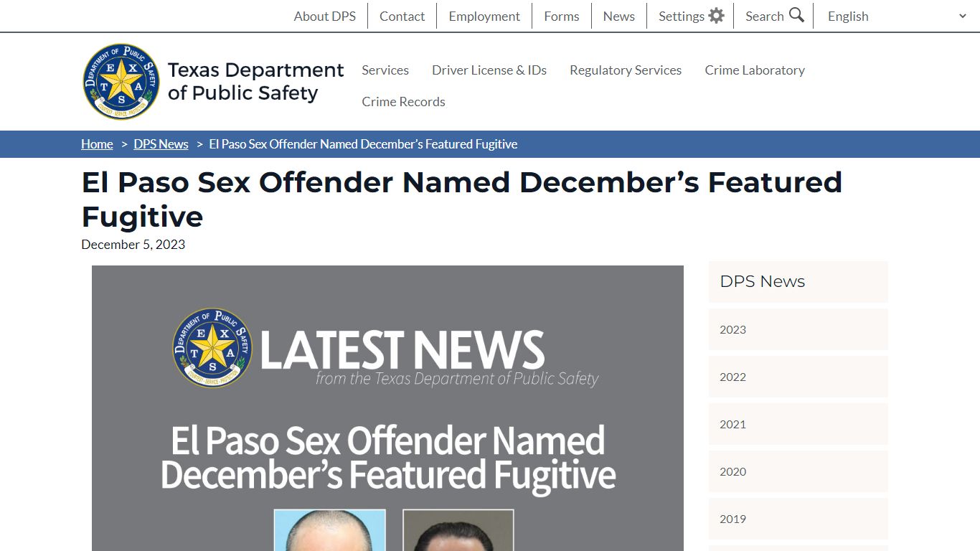Expand the English language dropdown

pos(897,16)
